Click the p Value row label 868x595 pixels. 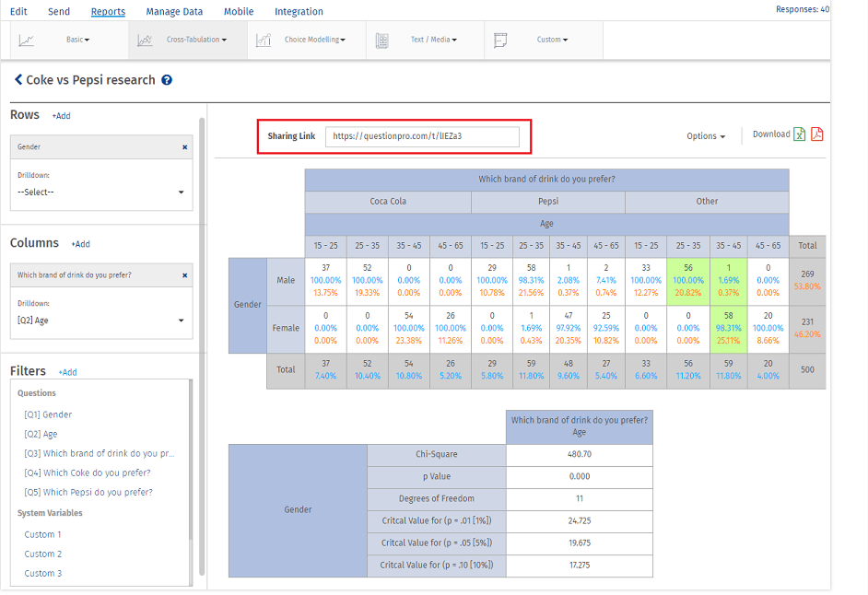(437, 476)
